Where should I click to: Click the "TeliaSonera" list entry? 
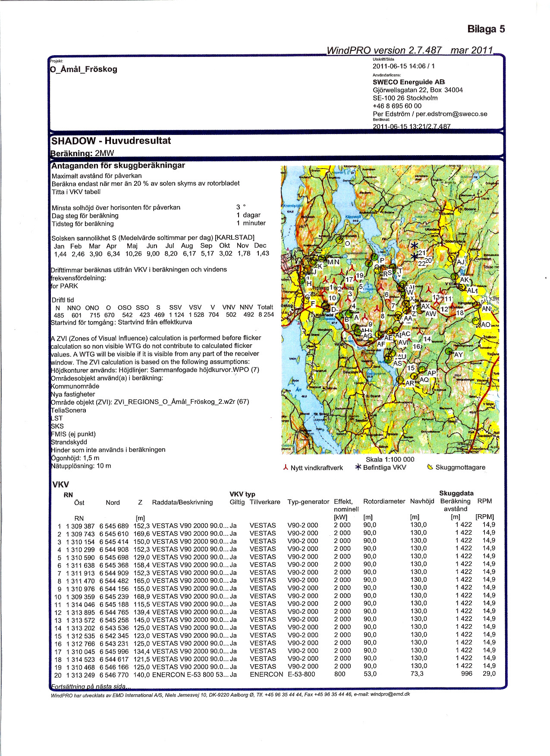point(69,410)
